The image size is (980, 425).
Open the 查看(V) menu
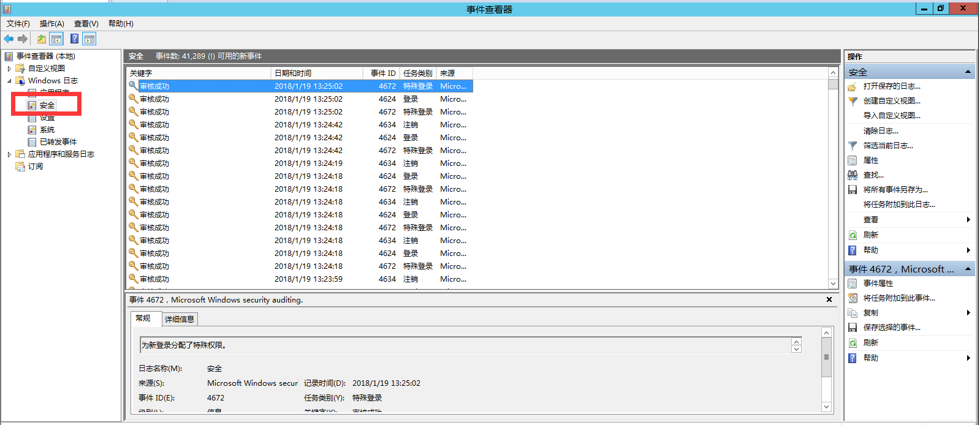point(86,24)
